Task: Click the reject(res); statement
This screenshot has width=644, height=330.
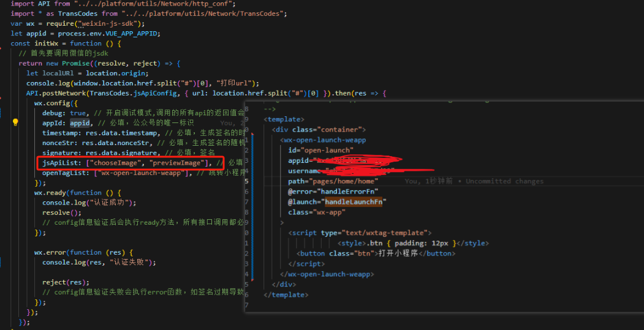Action: (x=66, y=282)
